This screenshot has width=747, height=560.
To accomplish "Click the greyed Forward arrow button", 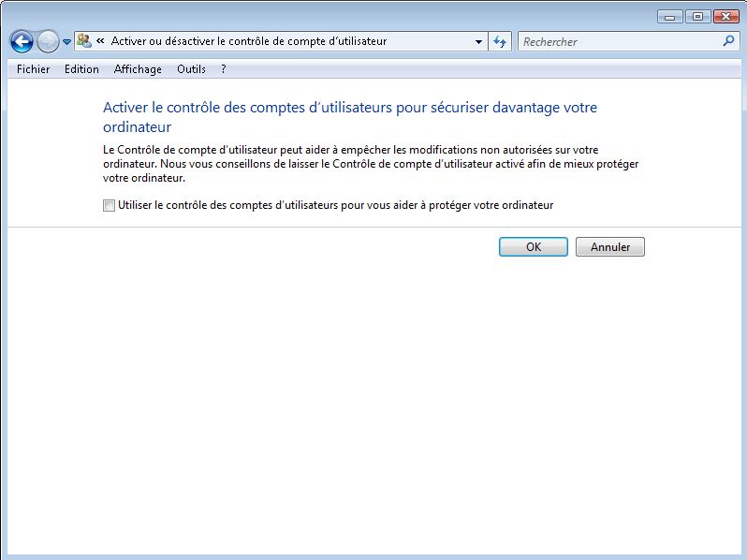I will pyautogui.click(x=48, y=42).
